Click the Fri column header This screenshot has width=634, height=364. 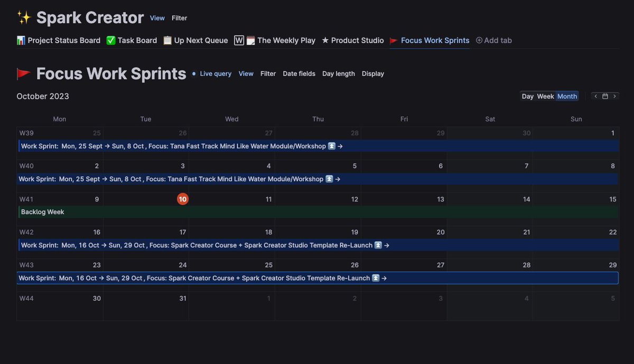404,119
